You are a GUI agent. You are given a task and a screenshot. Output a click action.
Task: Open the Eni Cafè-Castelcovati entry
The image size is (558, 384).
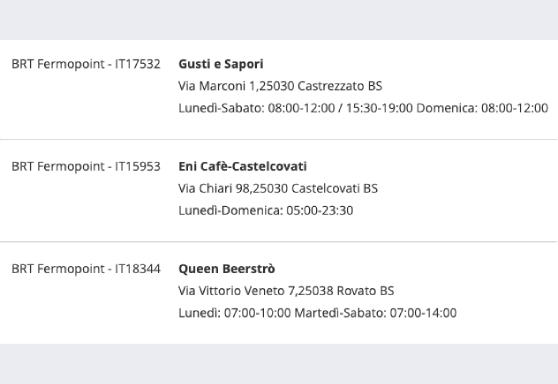point(242,167)
